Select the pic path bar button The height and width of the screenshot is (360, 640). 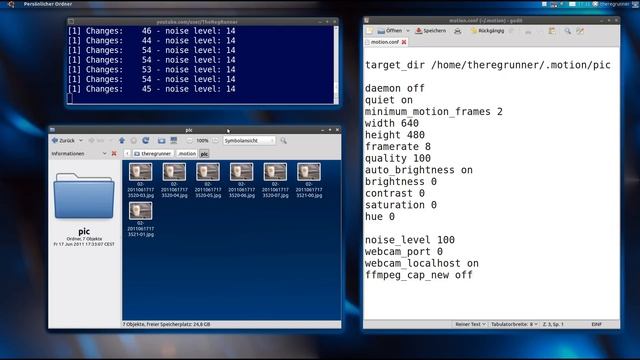coord(204,153)
